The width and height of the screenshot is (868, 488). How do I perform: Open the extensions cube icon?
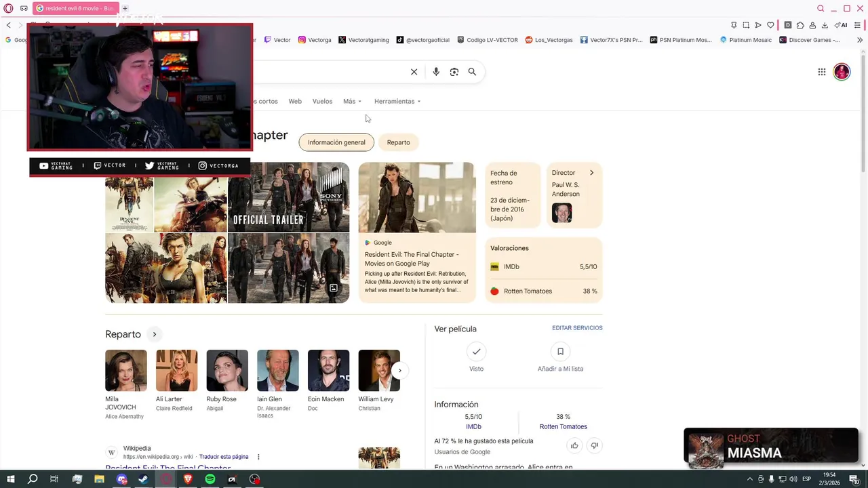(x=800, y=25)
